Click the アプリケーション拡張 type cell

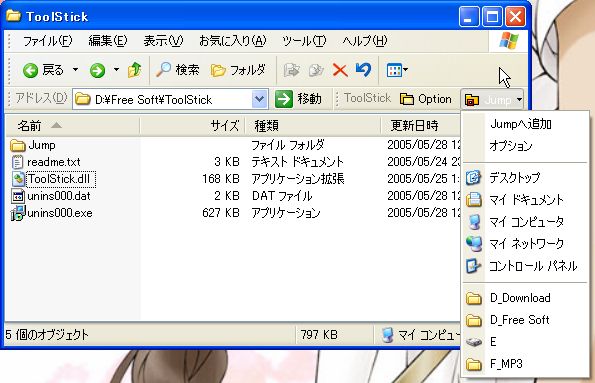298,179
